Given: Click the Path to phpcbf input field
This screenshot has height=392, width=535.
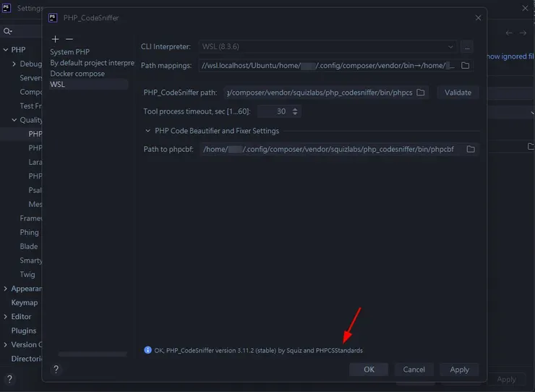Looking at the screenshot, I should point(330,150).
